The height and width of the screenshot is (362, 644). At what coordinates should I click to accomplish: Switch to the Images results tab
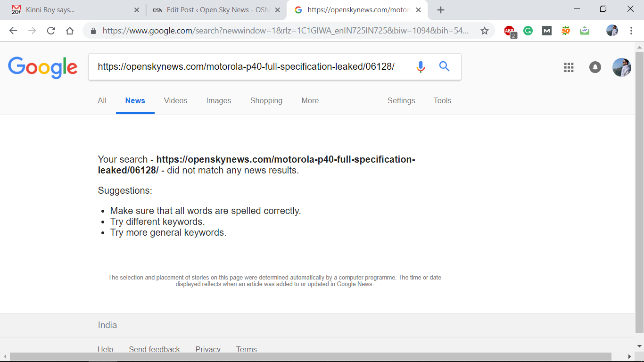[219, 100]
